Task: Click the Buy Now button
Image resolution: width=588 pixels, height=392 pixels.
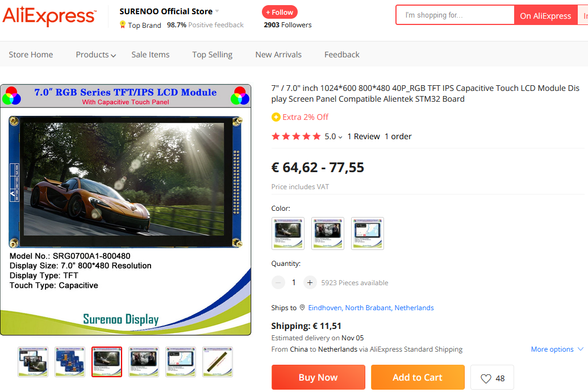Action: click(x=318, y=377)
